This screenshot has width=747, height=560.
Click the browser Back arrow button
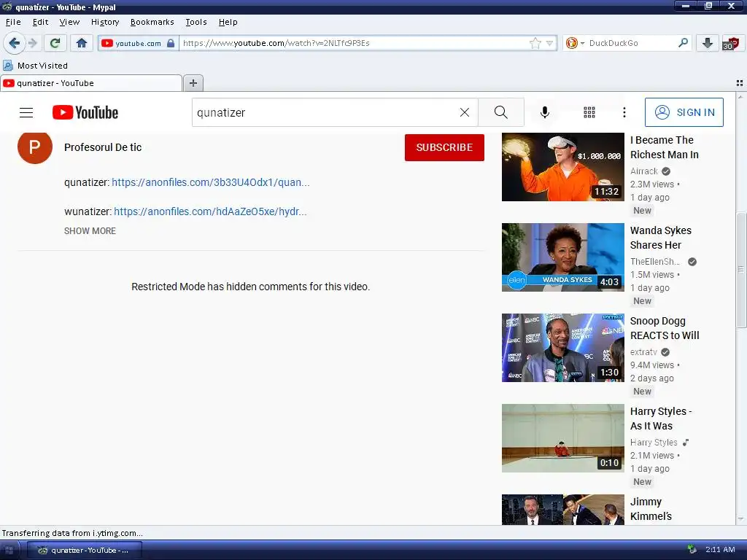[14, 43]
